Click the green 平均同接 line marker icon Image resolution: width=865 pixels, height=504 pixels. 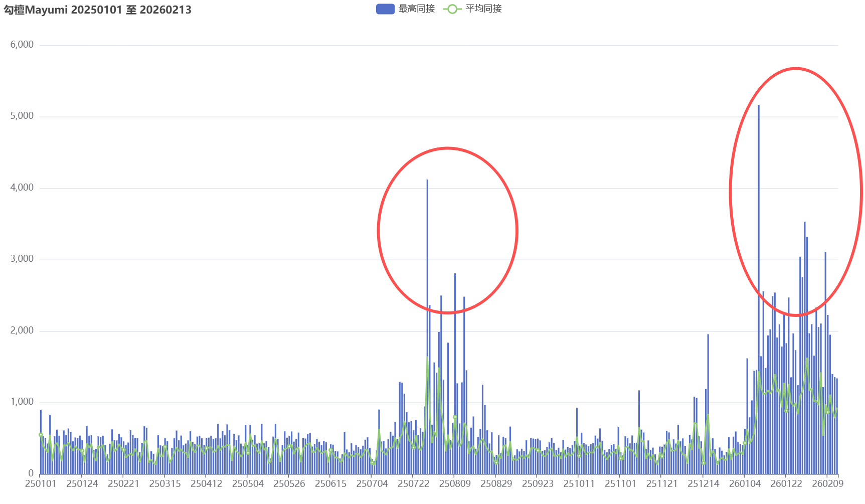[x=452, y=9]
